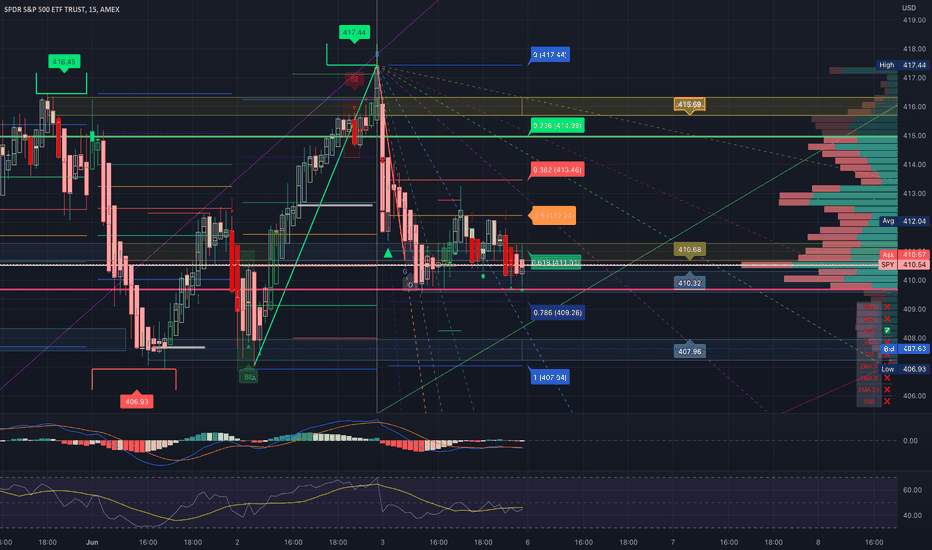The height and width of the screenshot is (550, 932).
Task: Click the 410.32 zone label
Action: pos(689,282)
